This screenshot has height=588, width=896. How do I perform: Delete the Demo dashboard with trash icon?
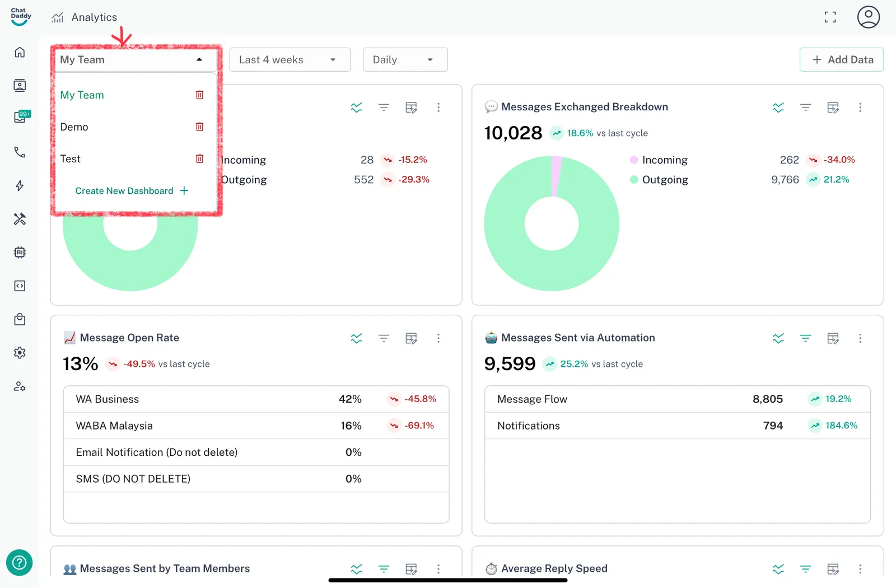(199, 127)
